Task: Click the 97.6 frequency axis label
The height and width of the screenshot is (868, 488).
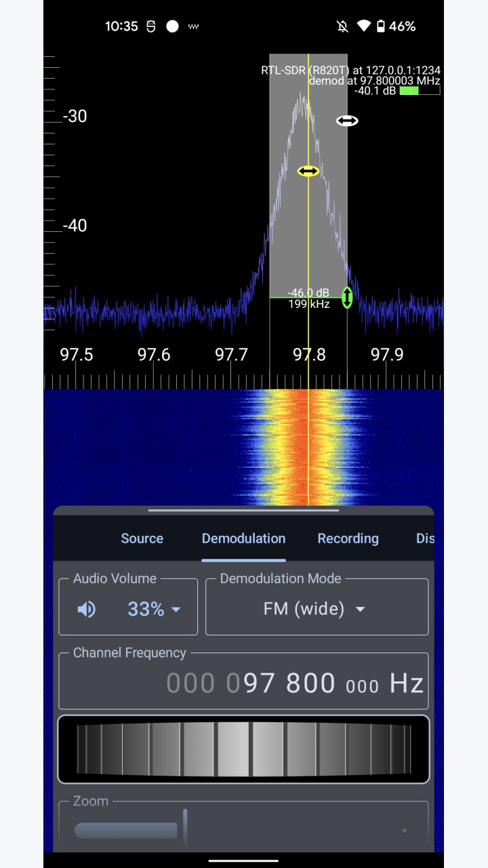Action: (x=154, y=355)
